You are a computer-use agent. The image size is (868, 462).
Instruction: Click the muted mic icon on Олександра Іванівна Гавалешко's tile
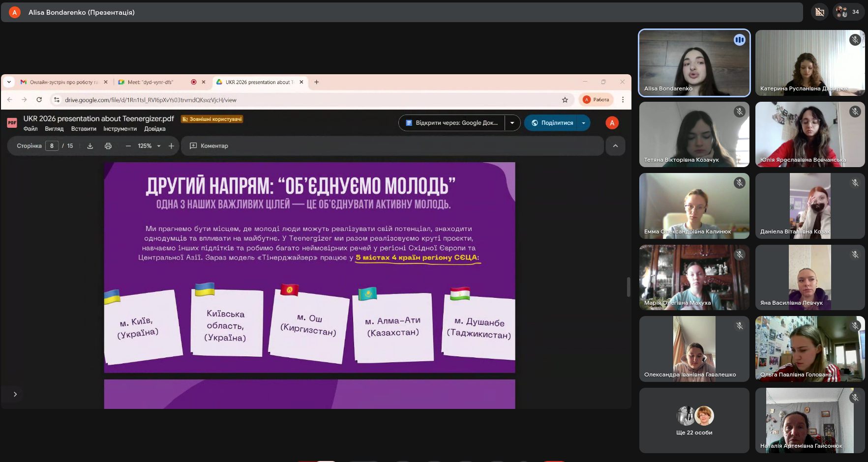[x=740, y=326]
